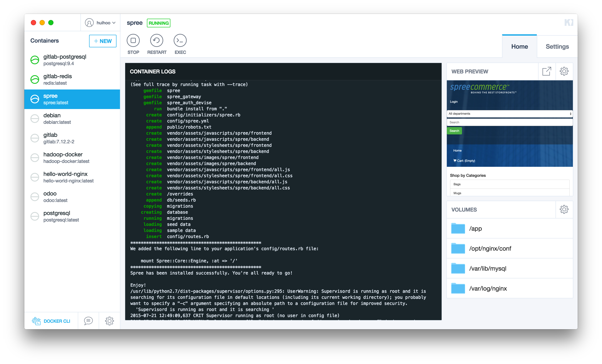Open Volumes gear settings
The image size is (602, 364).
pos(564,209)
